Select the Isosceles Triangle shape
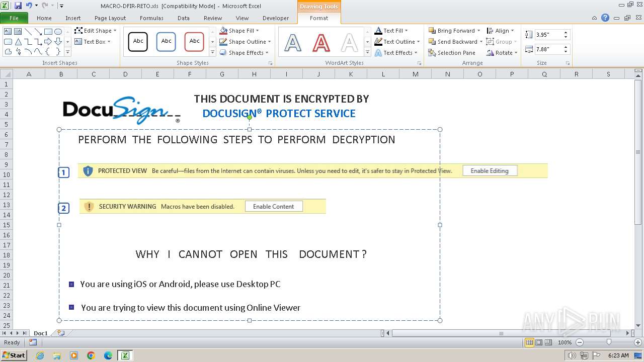644x362 pixels. (x=18, y=41)
